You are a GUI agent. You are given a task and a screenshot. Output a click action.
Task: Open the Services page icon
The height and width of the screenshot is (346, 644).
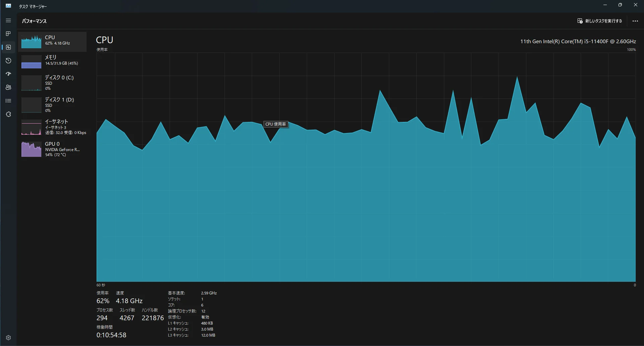pos(8,114)
